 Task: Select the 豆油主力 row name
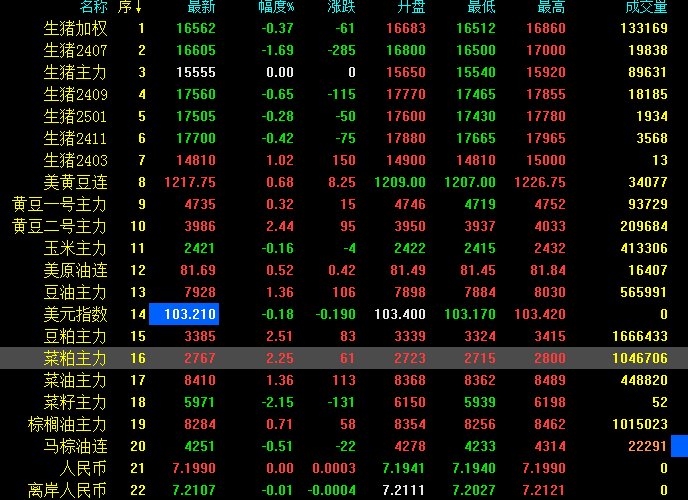pyautogui.click(x=75, y=292)
